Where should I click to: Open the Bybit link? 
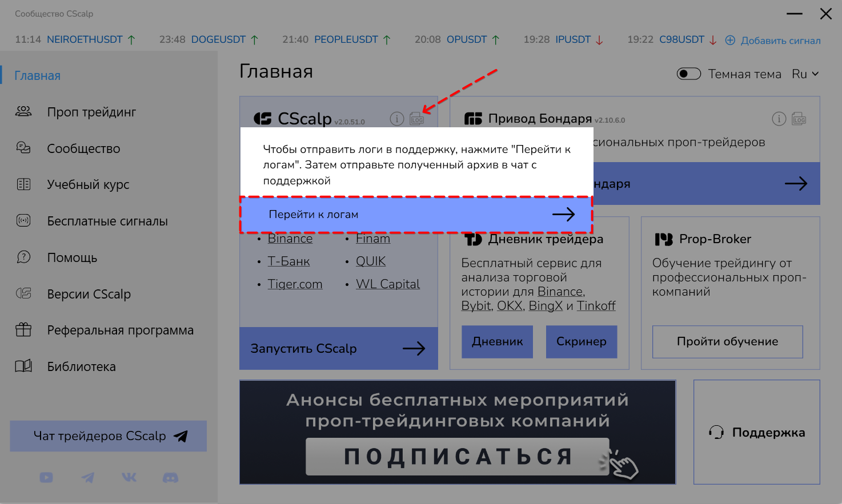pos(476,306)
